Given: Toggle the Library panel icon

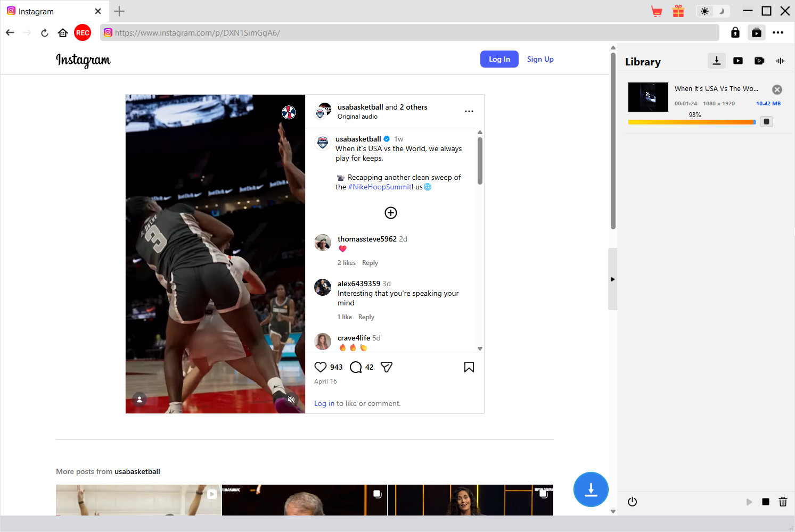Looking at the screenshot, I should (x=757, y=32).
